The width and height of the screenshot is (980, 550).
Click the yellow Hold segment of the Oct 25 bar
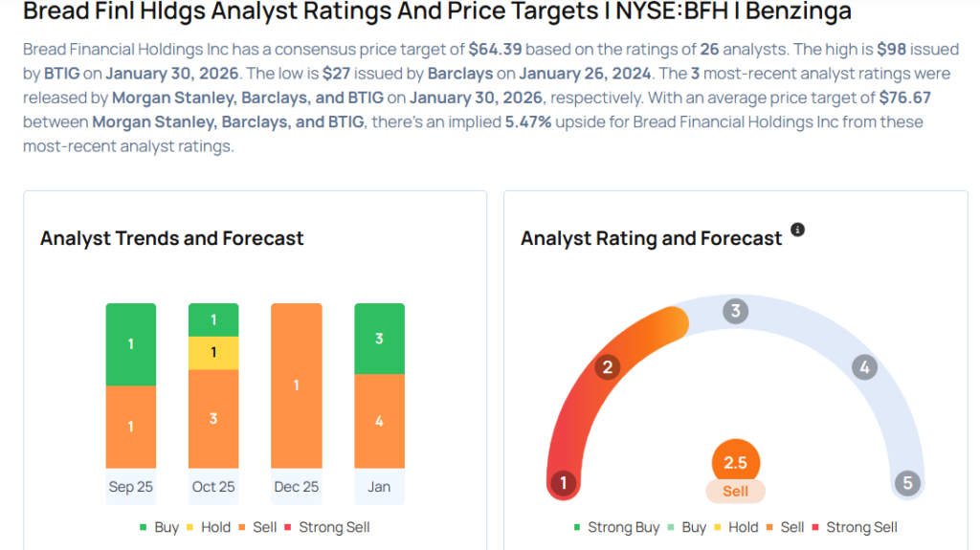point(213,353)
